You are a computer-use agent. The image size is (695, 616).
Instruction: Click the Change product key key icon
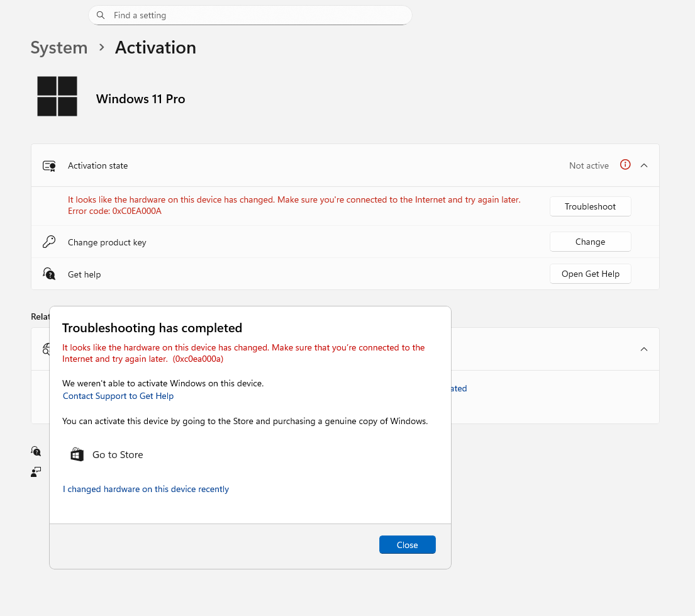[x=49, y=241]
